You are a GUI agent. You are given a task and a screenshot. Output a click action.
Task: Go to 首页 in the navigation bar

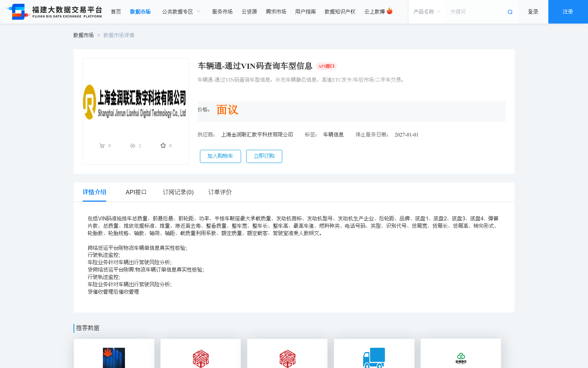(x=116, y=12)
